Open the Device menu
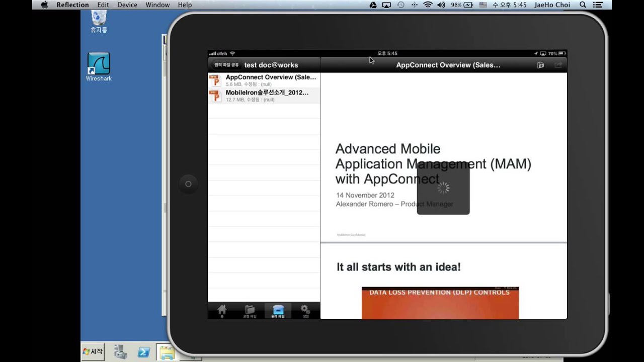 (x=127, y=5)
